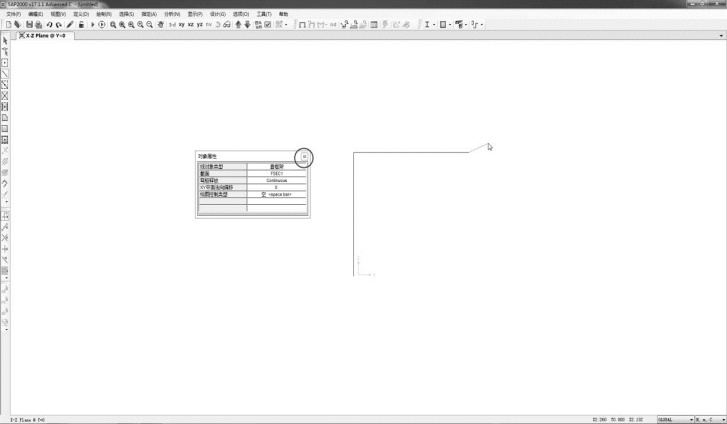The height and width of the screenshot is (424, 727).
Task: Click the Show Undeformed Shape frame icon
Action: click(302, 25)
